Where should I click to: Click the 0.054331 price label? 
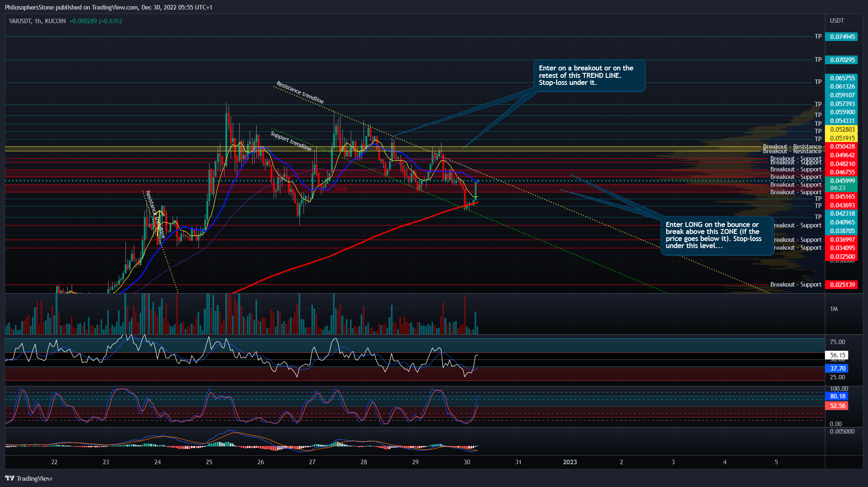841,121
